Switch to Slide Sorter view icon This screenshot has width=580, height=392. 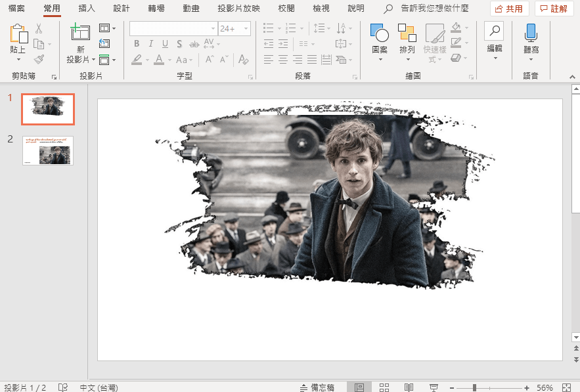384,387
